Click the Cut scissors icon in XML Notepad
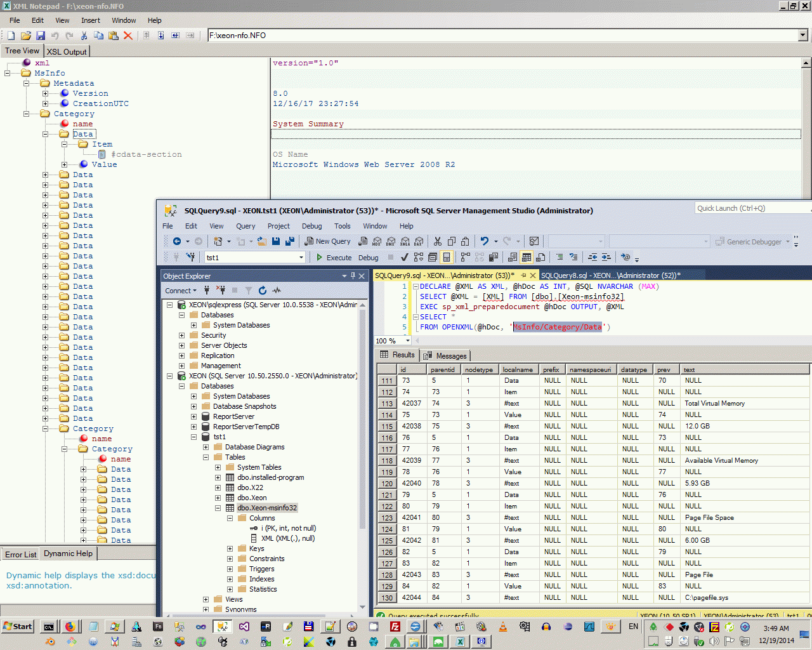 (x=84, y=36)
